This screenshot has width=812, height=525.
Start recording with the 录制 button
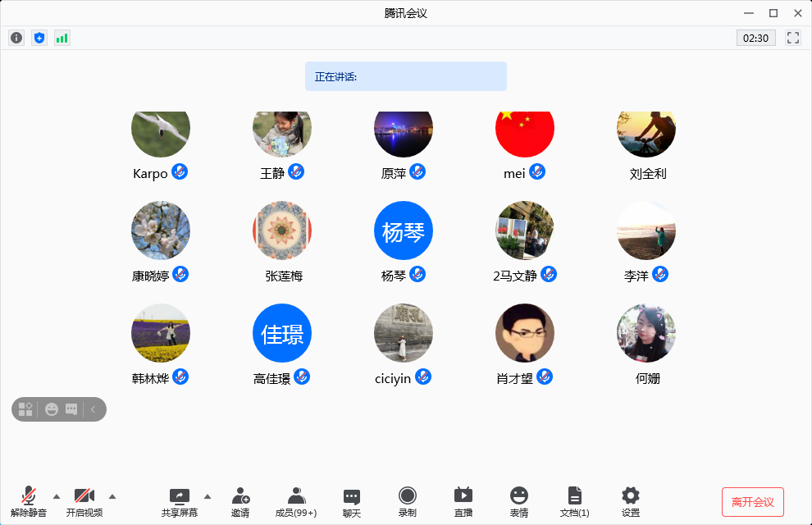(x=408, y=501)
